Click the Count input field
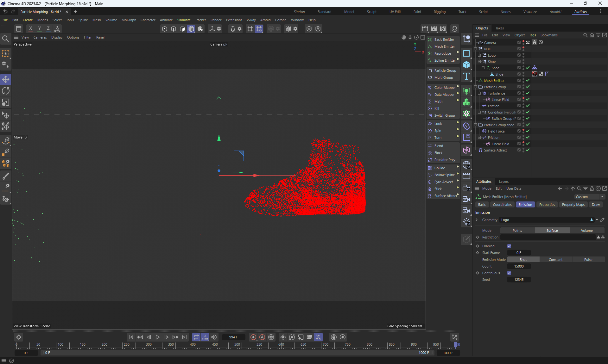 pyautogui.click(x=519, y=266)
